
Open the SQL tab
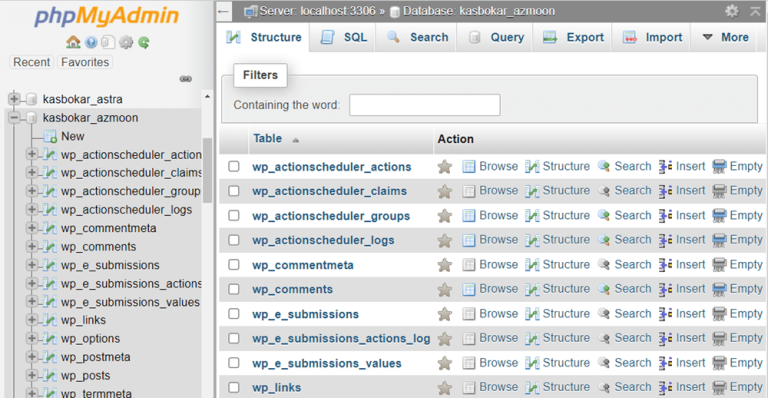343,37
